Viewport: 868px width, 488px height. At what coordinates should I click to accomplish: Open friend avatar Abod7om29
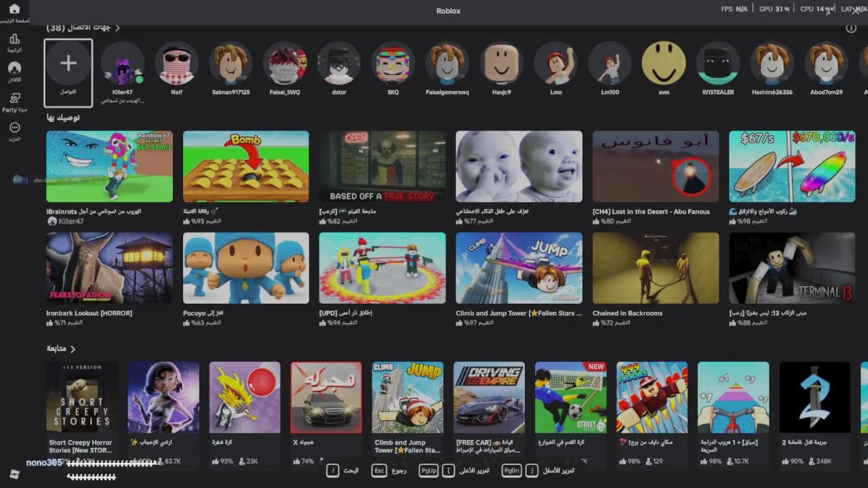(827, 63)
